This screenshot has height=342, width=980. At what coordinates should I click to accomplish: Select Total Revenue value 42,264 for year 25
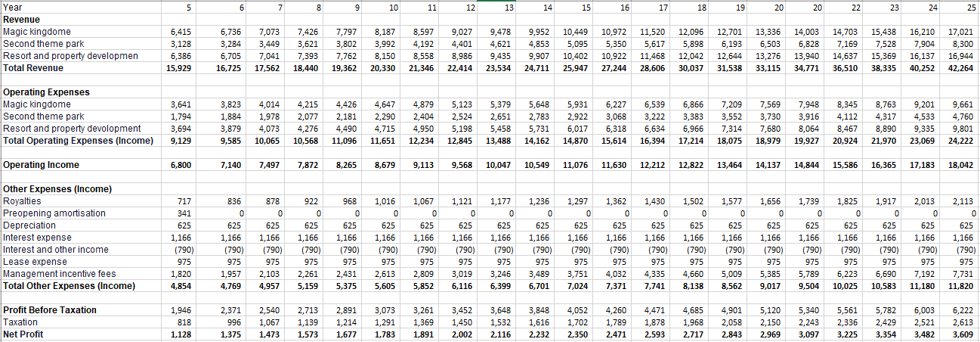961,67
